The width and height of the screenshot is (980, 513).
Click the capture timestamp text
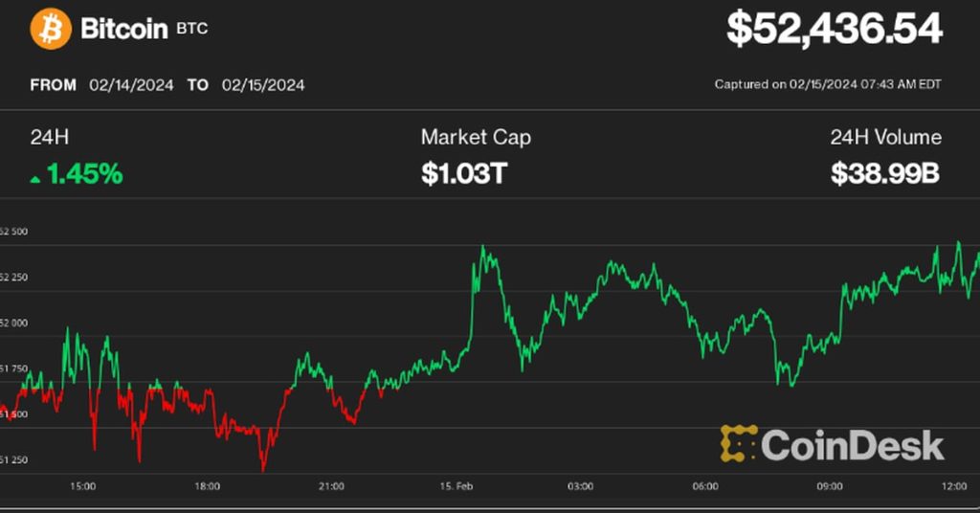(x=828, y=84)
